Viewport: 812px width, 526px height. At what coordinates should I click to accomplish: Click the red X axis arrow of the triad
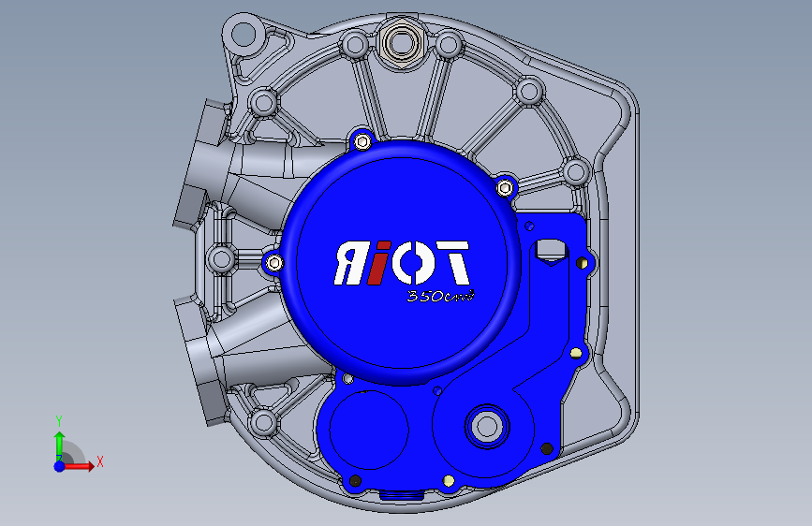79,466
